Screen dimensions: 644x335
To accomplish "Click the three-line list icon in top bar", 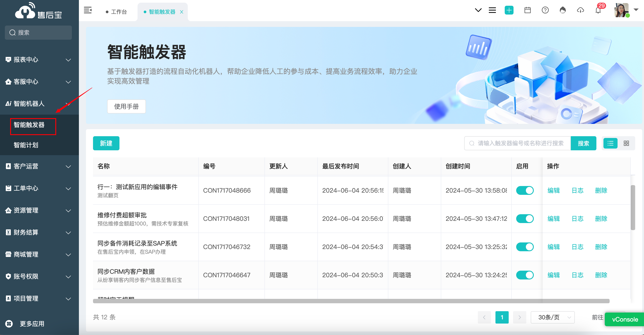I will pyautogui.click(x=492, y=10).
